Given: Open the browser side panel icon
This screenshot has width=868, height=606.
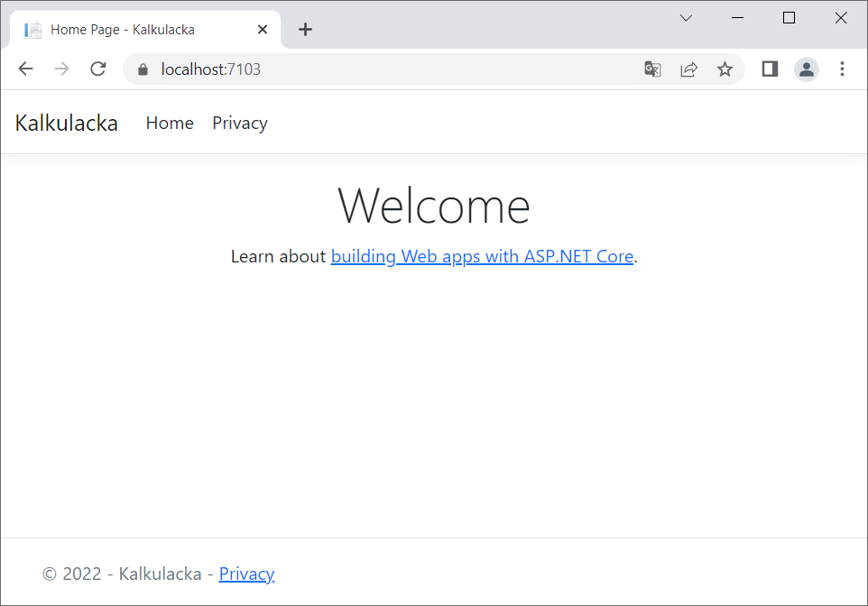Looking at the screenshot, I should [x=770, y=69].
